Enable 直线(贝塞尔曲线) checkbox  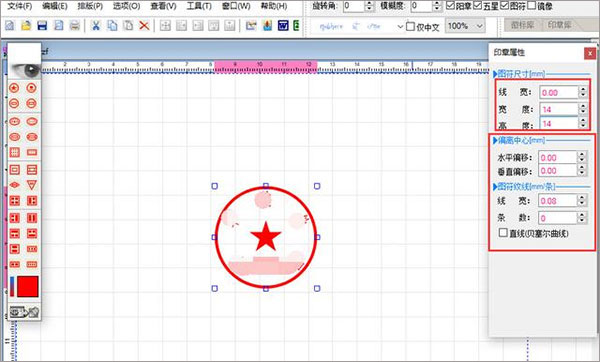pos(503,233)
